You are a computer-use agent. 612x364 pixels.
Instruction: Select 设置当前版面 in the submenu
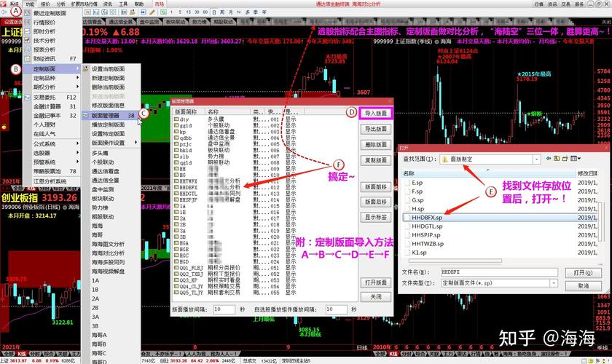point(111,68)
